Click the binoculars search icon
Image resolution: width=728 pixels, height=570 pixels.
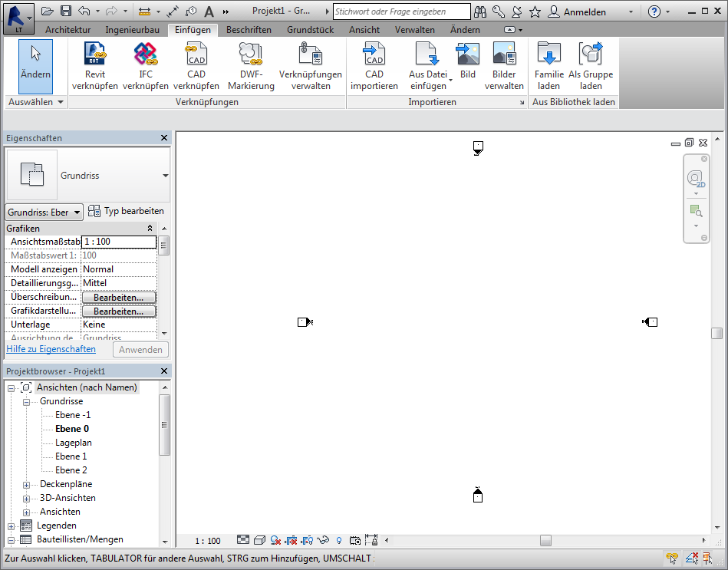pyautogui.click(x=480, y=12)
